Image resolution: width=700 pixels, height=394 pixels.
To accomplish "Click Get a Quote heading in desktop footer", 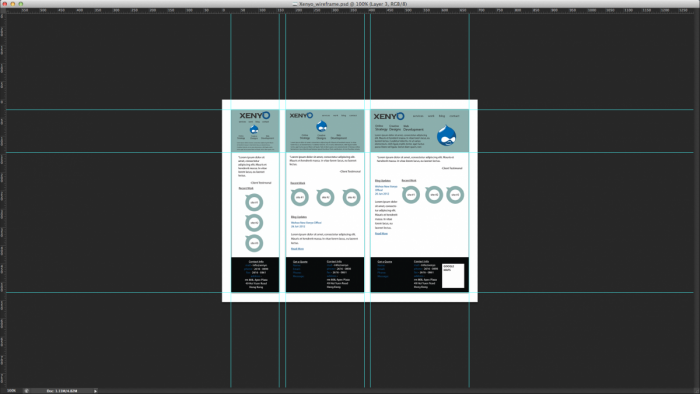I will (384, 261).
